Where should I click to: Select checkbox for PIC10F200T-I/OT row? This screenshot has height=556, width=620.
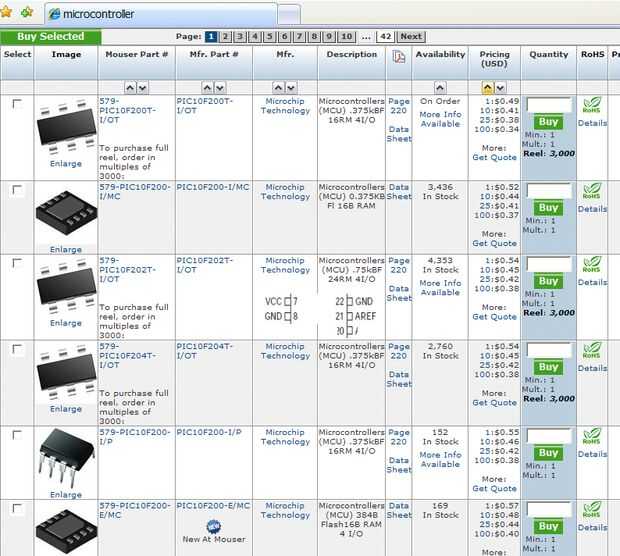[x=17, y=104]
